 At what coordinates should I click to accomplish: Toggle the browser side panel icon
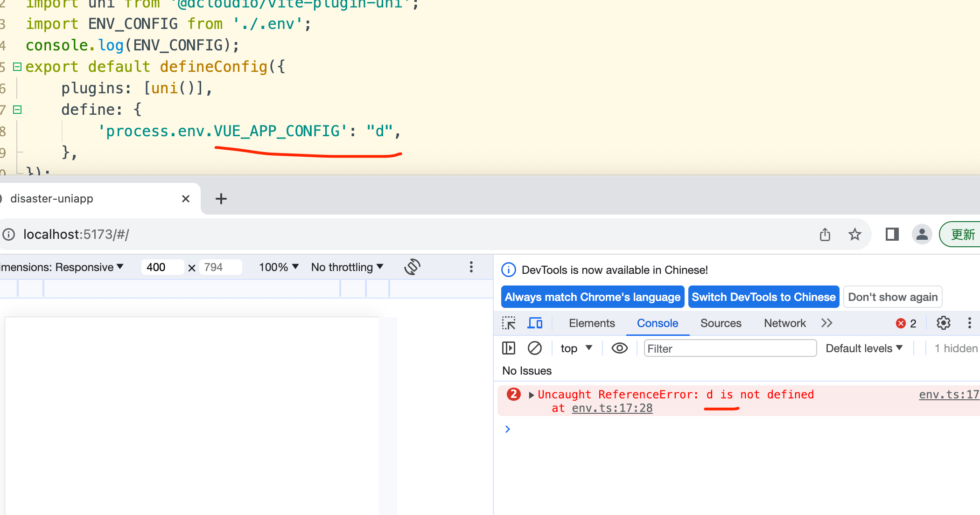892,234
